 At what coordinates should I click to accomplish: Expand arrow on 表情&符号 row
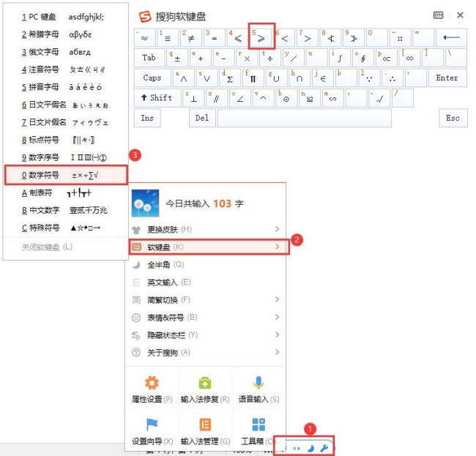[277, 317]
